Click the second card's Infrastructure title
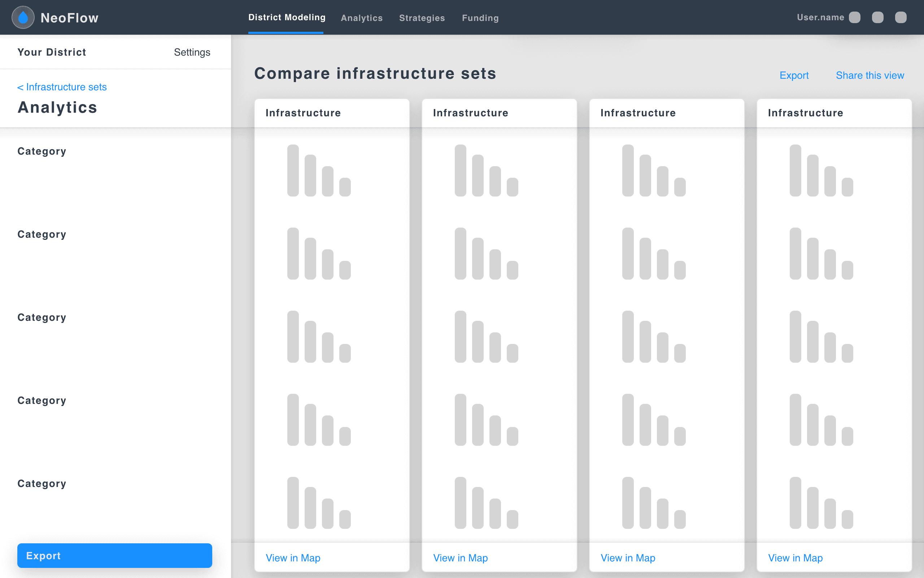The height and width of the screenshot is (578, 924). click(470, 113)
